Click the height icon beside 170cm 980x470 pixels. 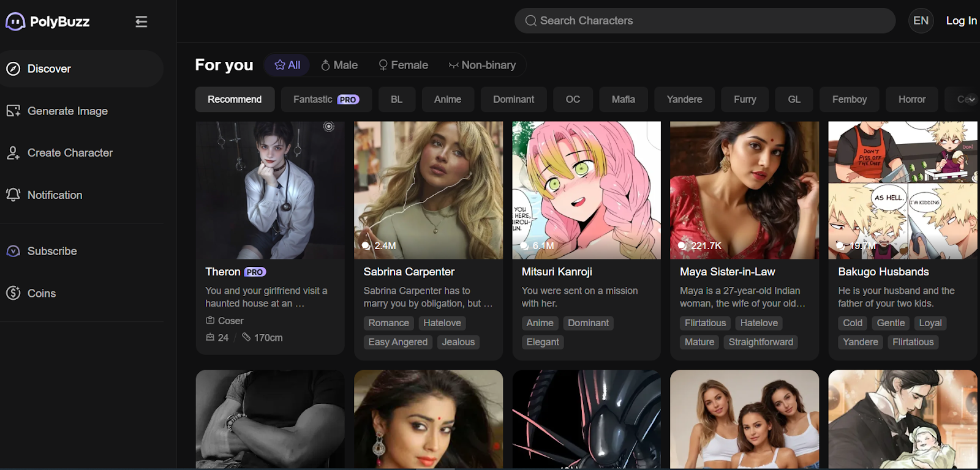pyautogui.click(x=246, y=337)
